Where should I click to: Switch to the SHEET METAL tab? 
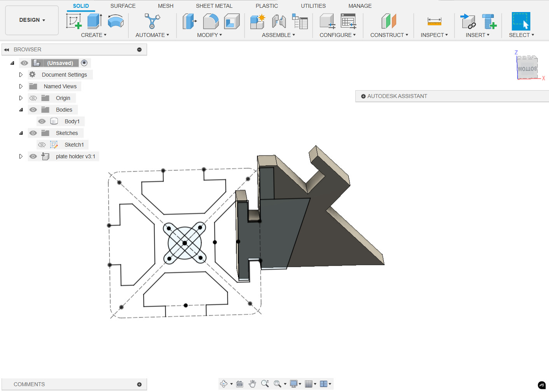click(x=214, y=5)
